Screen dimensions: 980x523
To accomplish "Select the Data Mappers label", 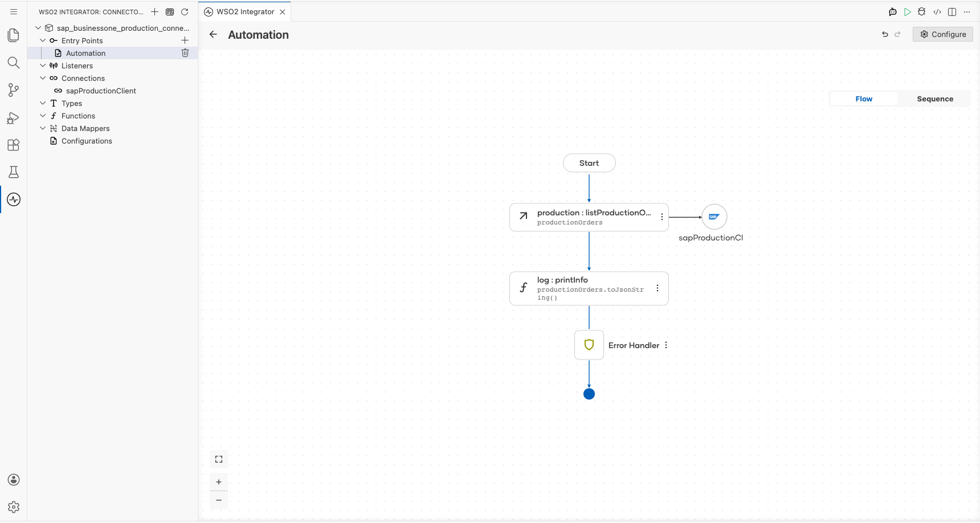I will pyautogui.click(x=85, y=128).
